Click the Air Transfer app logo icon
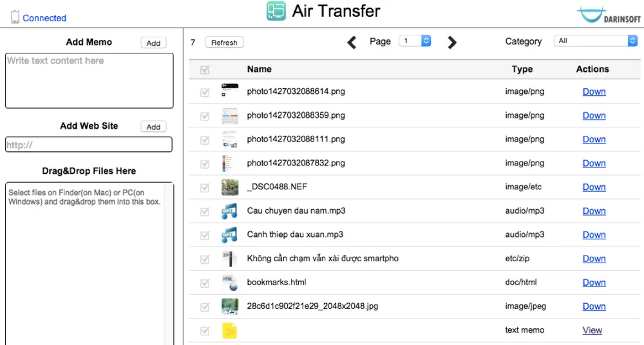Image resolution: width=644 pixels, height=345 pixels. click(x=276, y=11)
